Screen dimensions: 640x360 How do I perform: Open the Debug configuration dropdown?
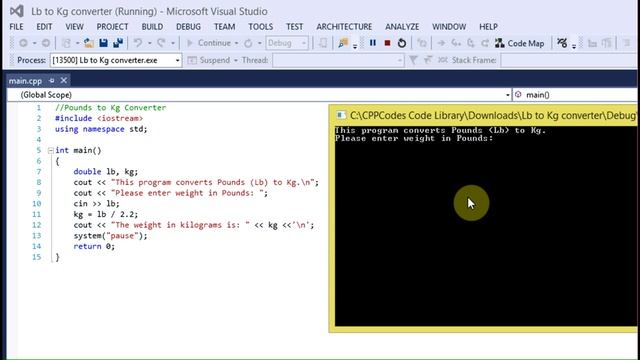(x=287, y=43)
